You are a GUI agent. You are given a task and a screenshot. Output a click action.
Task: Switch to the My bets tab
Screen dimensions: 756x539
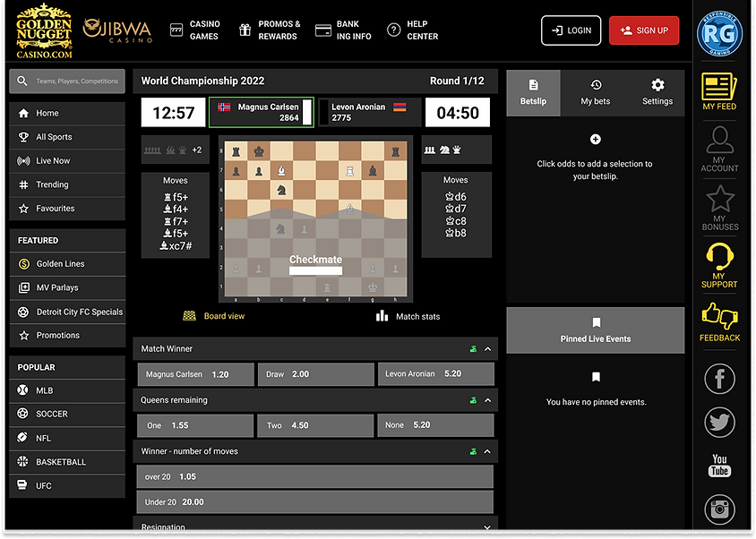tap(596, 92)
